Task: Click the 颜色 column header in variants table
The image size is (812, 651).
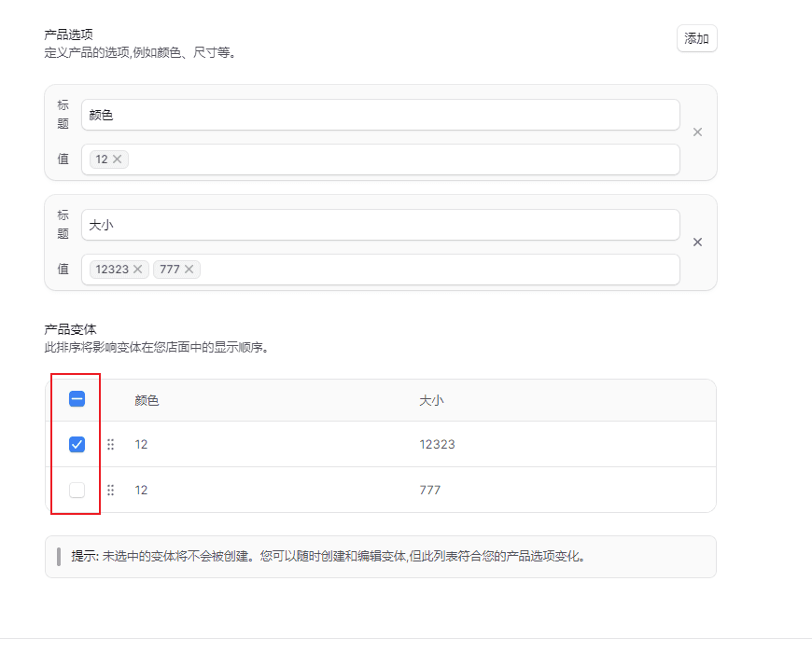Action: (x=147, y=400)
